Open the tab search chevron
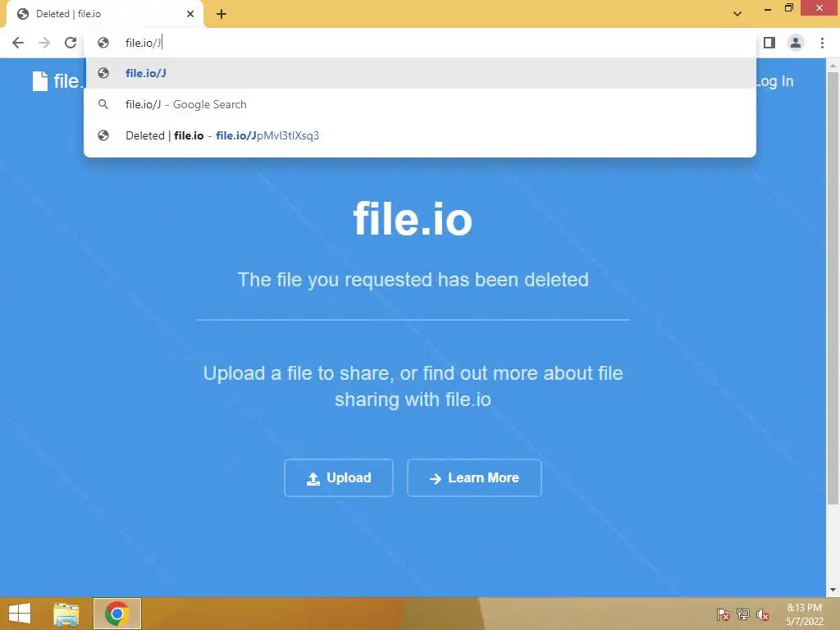 pos(737,14)
